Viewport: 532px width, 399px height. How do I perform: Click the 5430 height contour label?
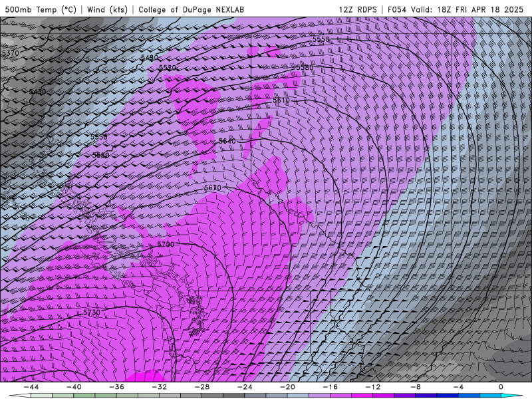[37, 92]
